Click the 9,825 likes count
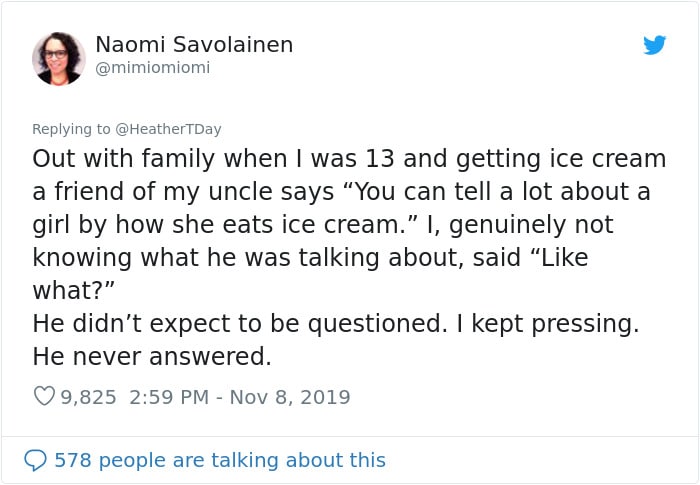The width and height of the screenshot is (700, 485). coord(88,397)
